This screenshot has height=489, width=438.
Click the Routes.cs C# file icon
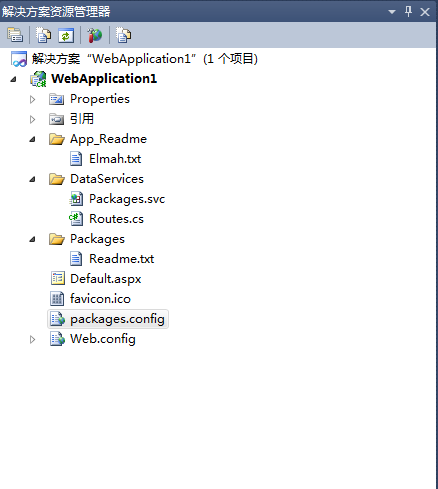[76, 219]
